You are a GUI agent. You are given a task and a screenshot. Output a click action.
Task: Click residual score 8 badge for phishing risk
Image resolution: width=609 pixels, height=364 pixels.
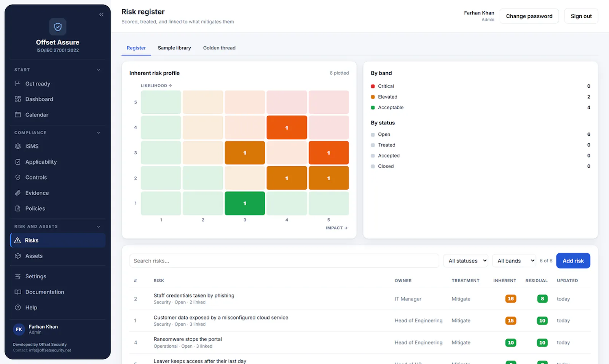pos(542,299)
